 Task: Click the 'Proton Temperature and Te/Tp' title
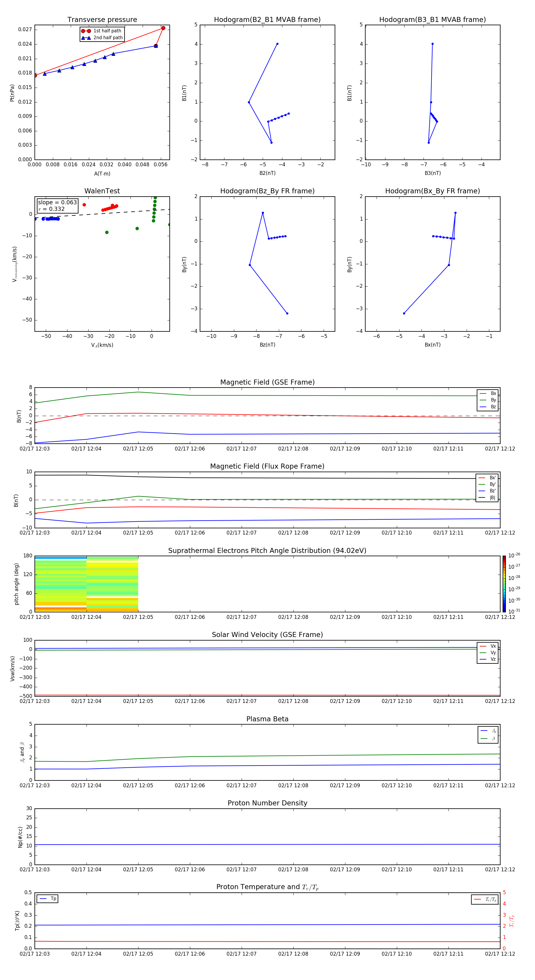click(x=267, y=887)
